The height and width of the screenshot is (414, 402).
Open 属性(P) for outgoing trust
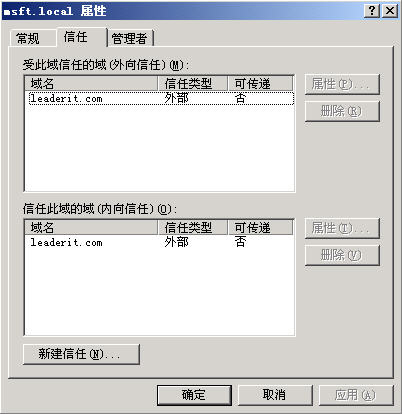(342, 84)
